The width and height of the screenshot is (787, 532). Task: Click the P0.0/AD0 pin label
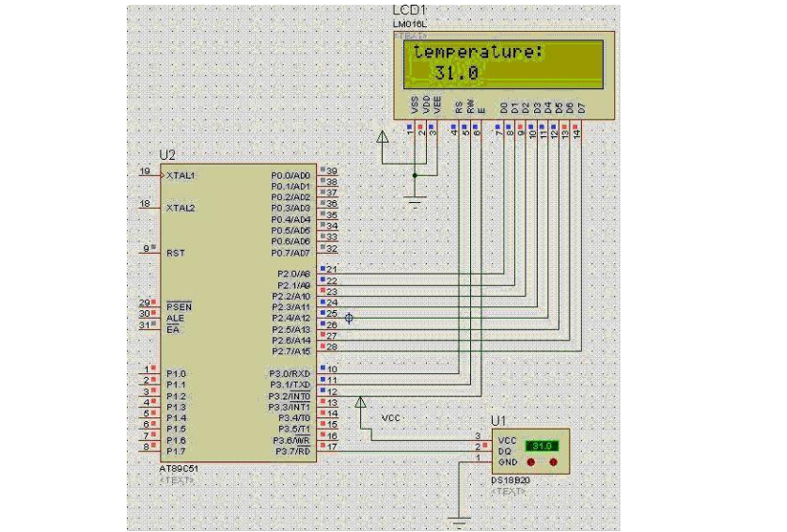coord(291,176)
